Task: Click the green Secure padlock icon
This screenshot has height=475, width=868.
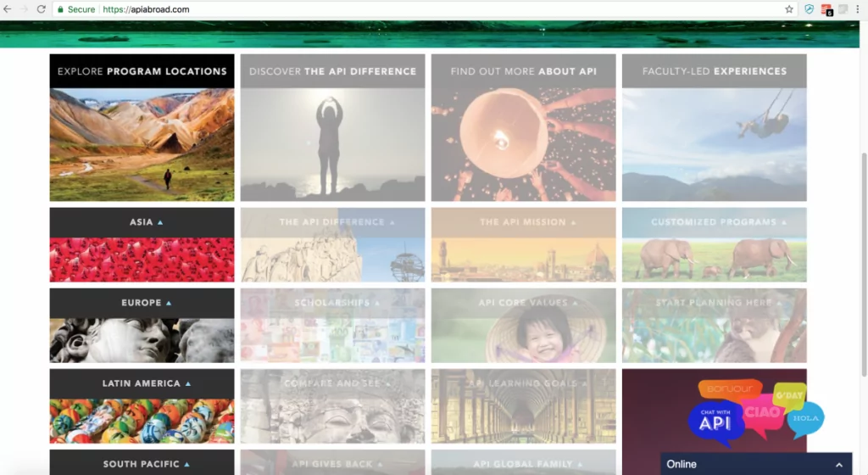Action: (x=60, y=9)
